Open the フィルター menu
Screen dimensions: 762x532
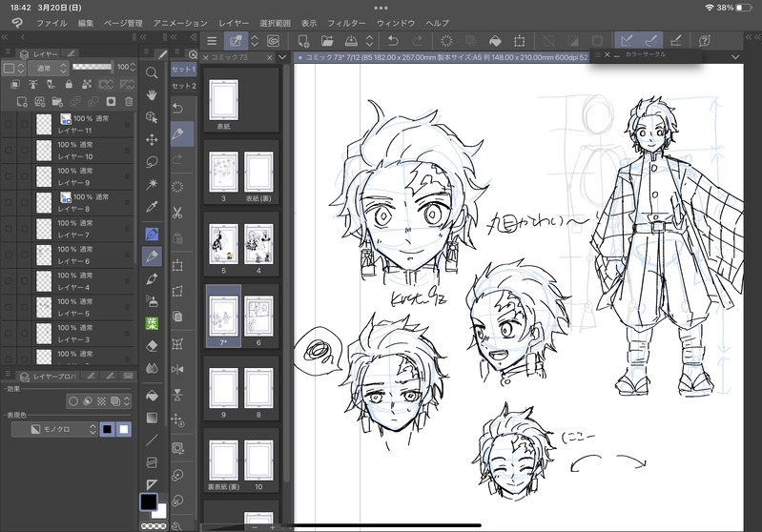coord(346,23)
